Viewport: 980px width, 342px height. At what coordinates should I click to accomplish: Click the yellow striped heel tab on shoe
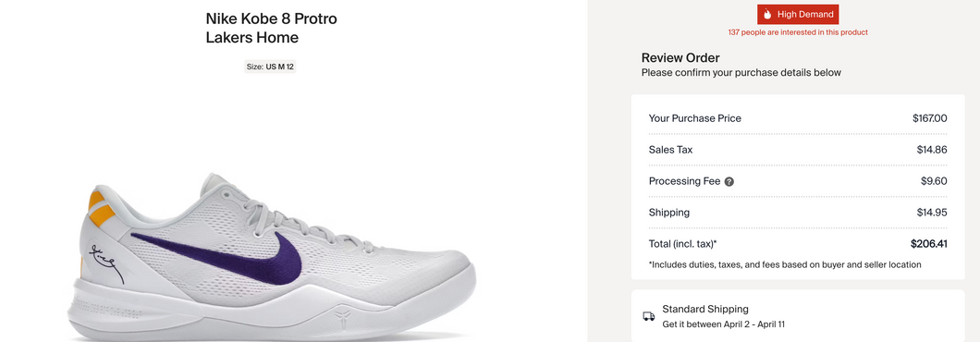coord(100,208)
